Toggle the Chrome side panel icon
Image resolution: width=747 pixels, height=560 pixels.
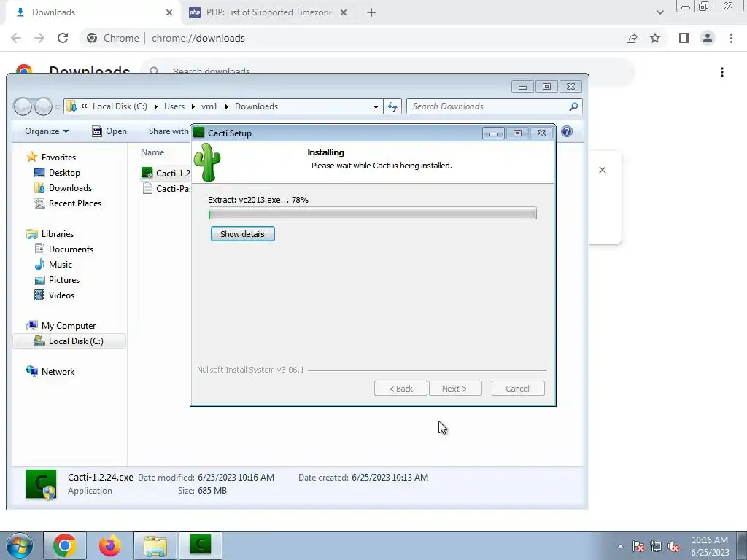[684, 38]
